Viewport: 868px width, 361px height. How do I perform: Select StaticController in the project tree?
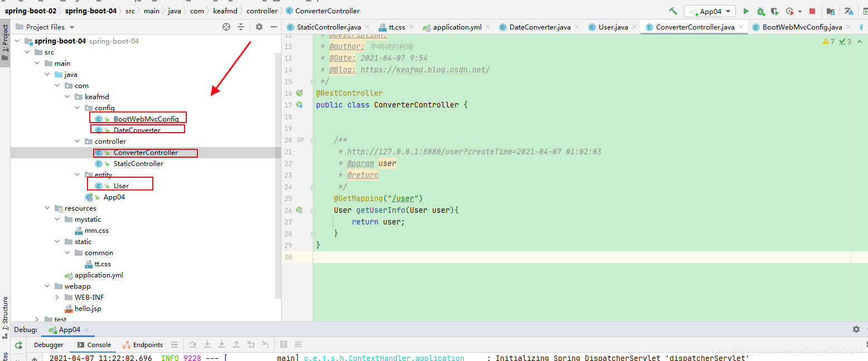pos(138,164)
